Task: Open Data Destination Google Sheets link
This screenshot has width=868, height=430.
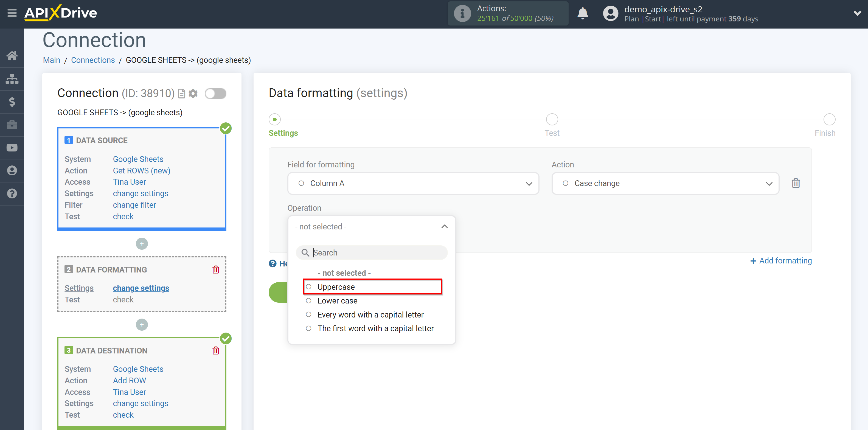Action: click(138, 369)
